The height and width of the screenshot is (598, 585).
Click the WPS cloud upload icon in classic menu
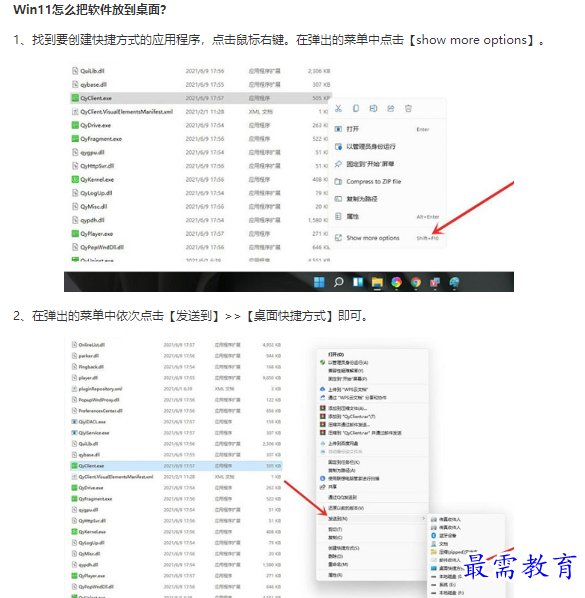pos(323,389)
